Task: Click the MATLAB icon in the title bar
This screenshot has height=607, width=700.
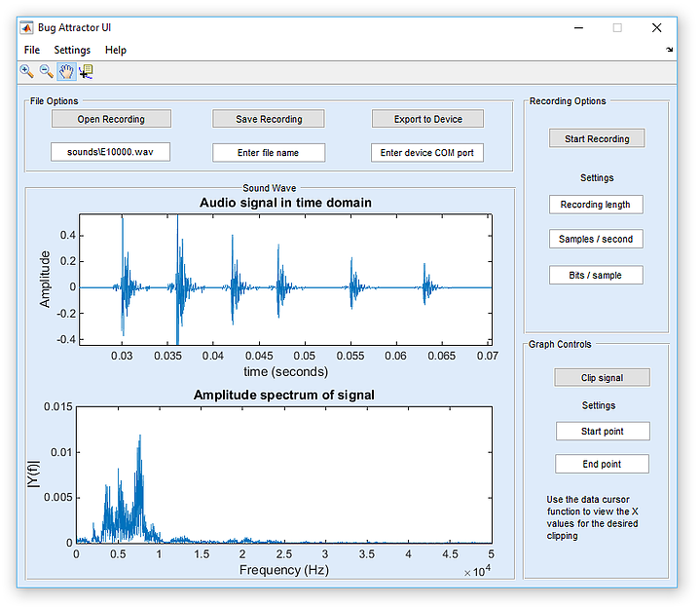Action: pyautogui.click(x=27, y=27)
